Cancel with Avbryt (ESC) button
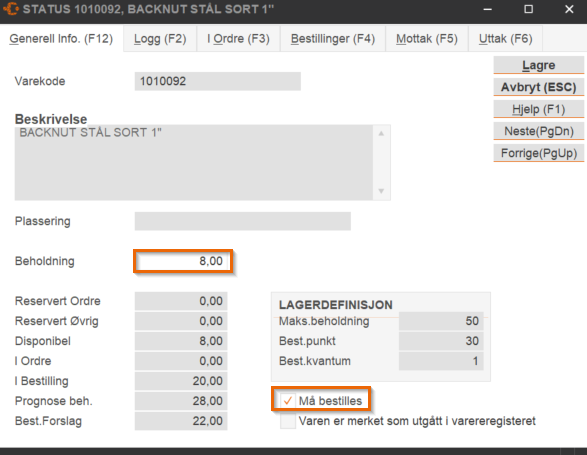 click(x=539, y=87)
